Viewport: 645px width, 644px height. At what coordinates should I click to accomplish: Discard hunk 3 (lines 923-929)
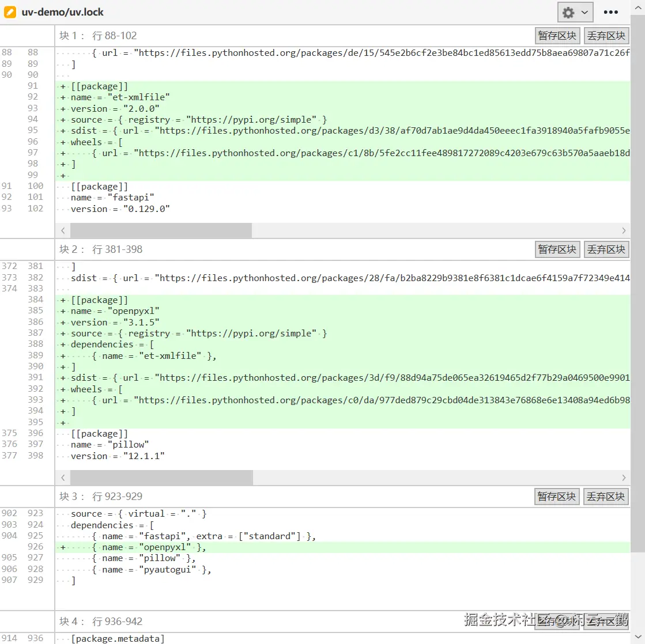[x=606, y=497]
